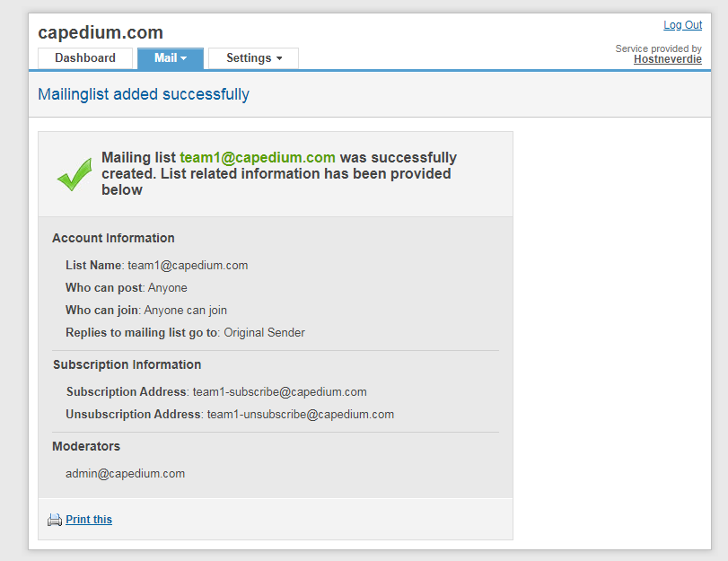Screen dimensions: 728x561
Task: Click the Subscription Information heading
Action: (127, 365)
